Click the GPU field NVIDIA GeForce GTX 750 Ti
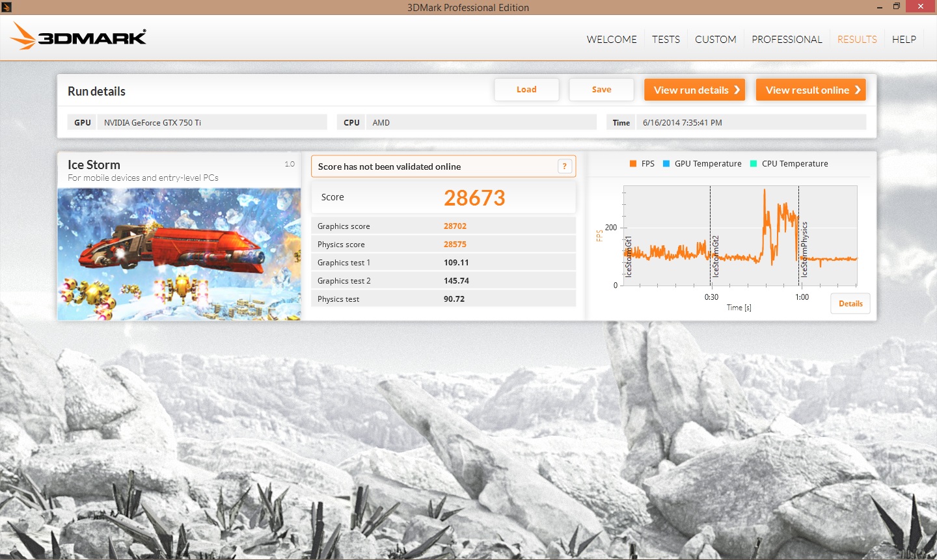Screen dimensions: 937x560 (211, 122)
